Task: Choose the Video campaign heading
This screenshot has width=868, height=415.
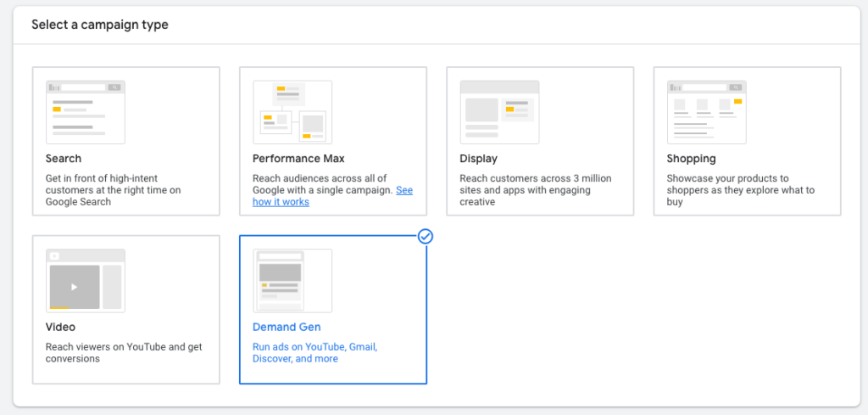Action: point(60,327)
